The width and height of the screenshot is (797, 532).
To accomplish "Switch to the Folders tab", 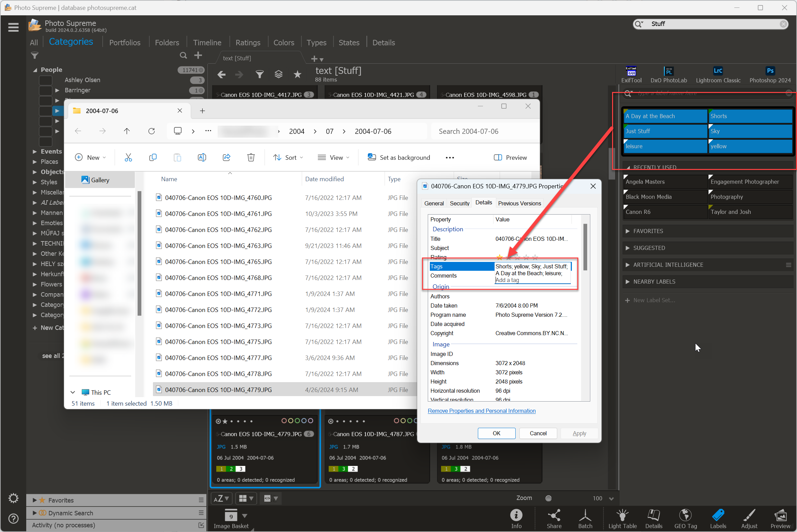I will 167,43.
